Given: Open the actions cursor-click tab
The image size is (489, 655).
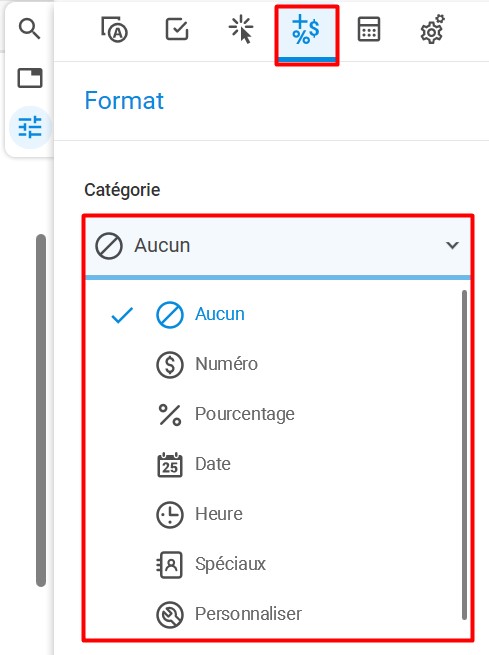Looking at the screenshot, I should click(x=241, y=29).
